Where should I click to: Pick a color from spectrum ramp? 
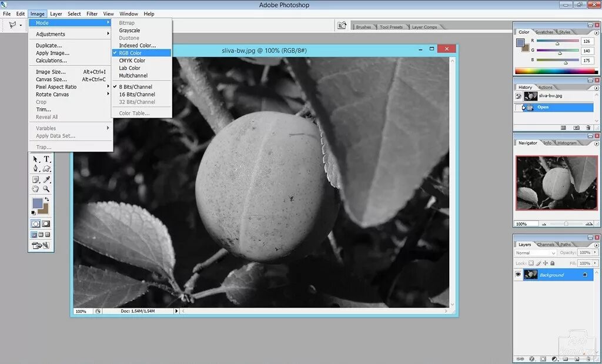coord(556,71)
